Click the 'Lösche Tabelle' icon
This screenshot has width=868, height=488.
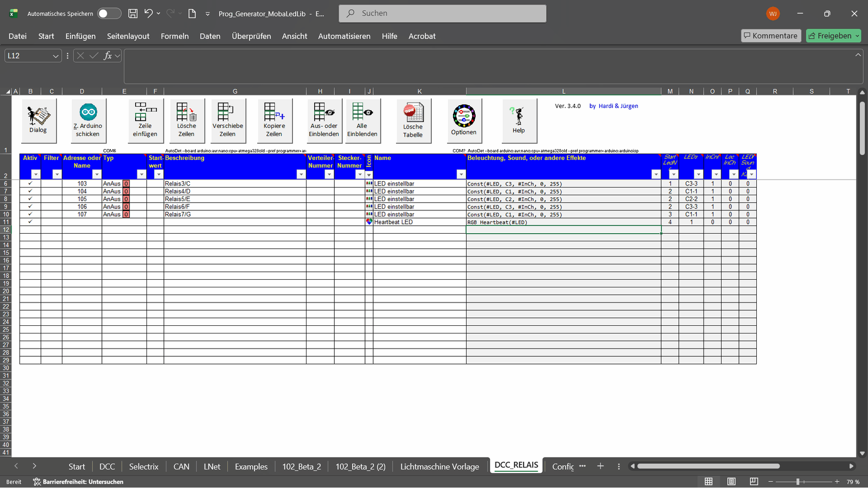tap(413, 113)
